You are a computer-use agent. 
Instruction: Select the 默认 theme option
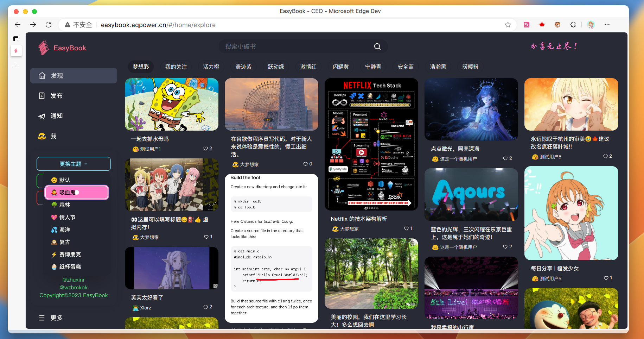click(x=64, y=180)
